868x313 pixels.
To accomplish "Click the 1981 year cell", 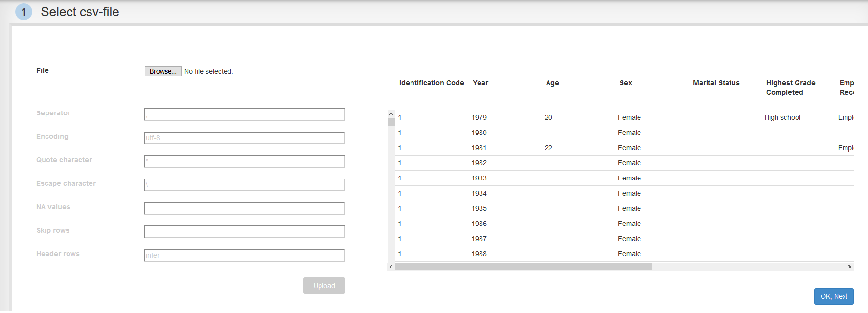I will pyautogui.click(x=479, y=148).
